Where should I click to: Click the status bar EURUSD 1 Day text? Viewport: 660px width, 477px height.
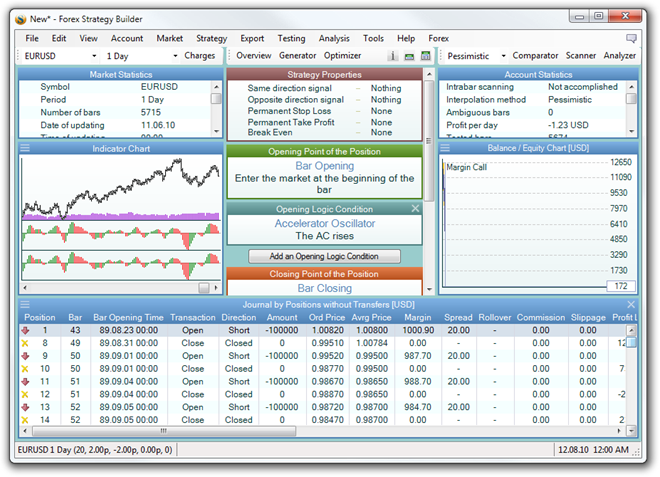pos(95,450)
